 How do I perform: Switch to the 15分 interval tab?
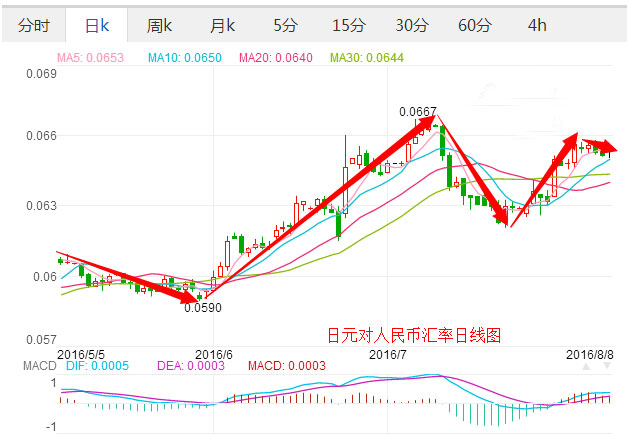[x=349, y=26]
